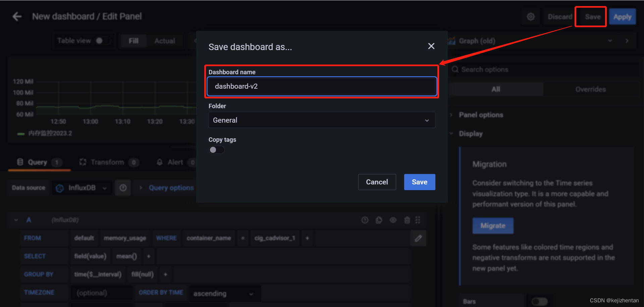This screenshot has width=644, height=307.
Task: Click Cancel in the save dialog
Action: tap(377, 182)
